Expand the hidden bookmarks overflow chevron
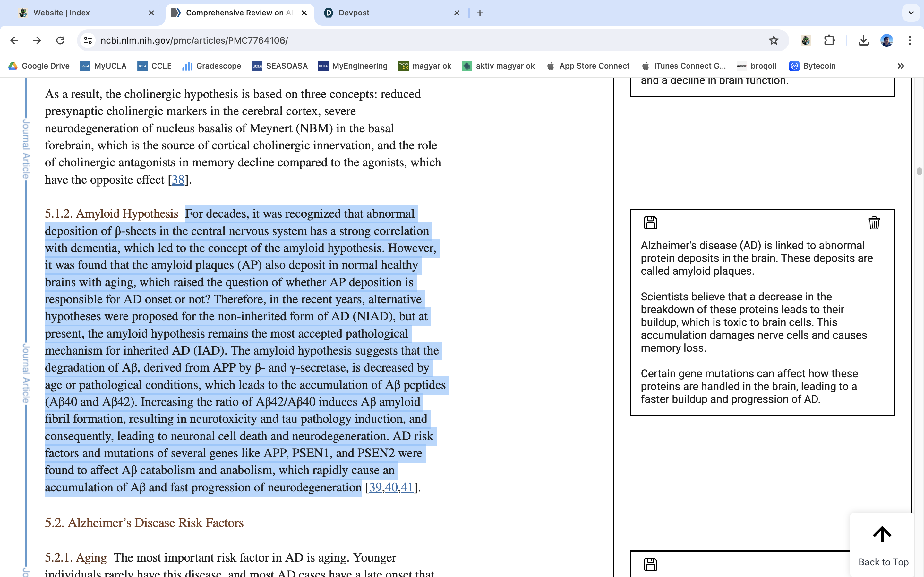 click(900, 66)
